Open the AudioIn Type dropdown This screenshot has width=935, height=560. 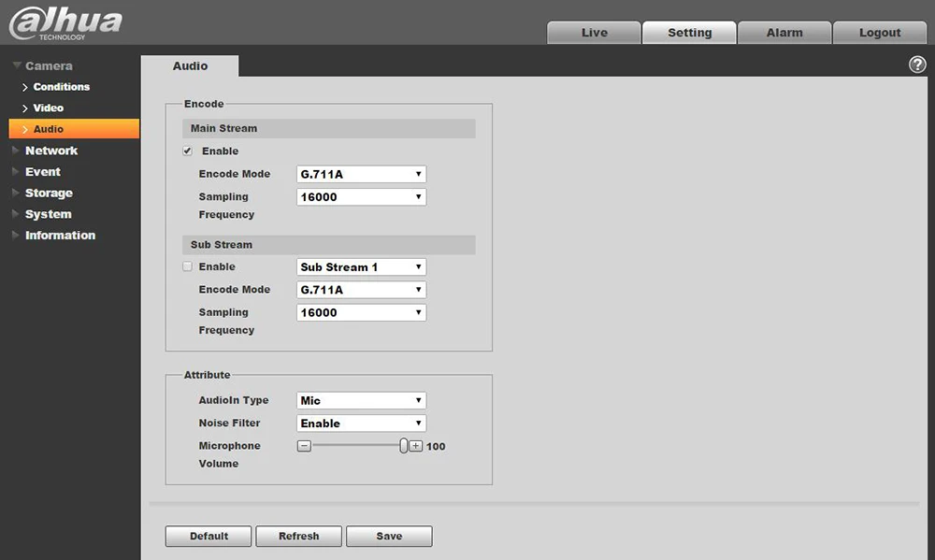(361, 401)
